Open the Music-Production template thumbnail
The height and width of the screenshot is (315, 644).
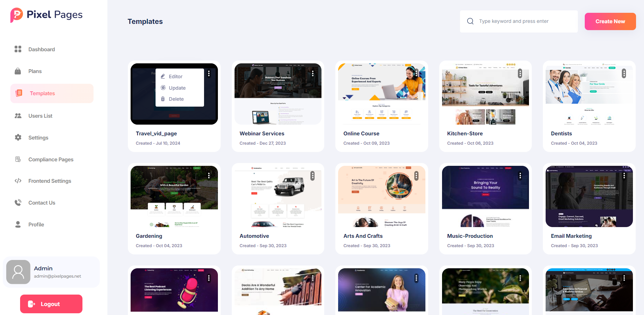point(485,196)
